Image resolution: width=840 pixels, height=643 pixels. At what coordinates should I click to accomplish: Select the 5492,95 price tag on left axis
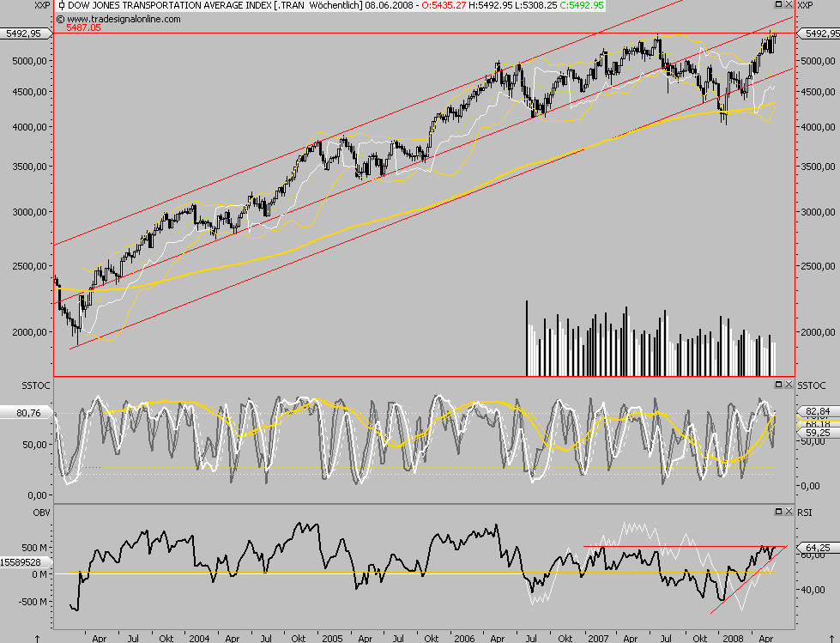coord(26,33)
